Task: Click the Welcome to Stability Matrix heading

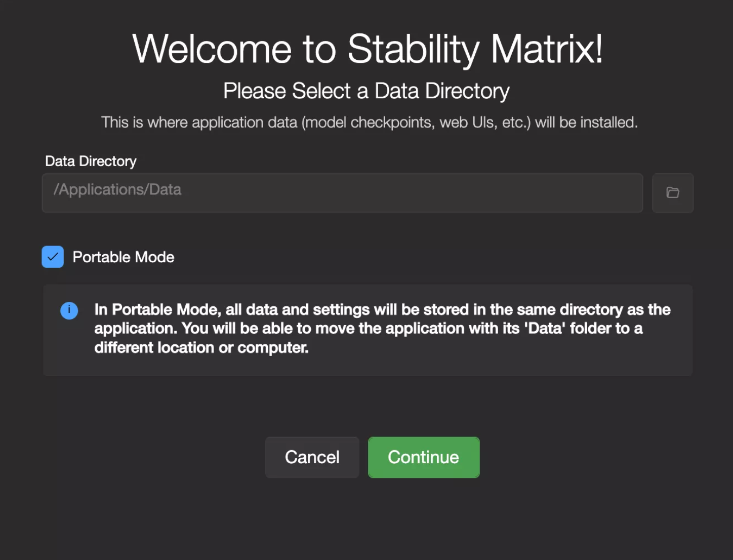Action: [x=368, y=49]
